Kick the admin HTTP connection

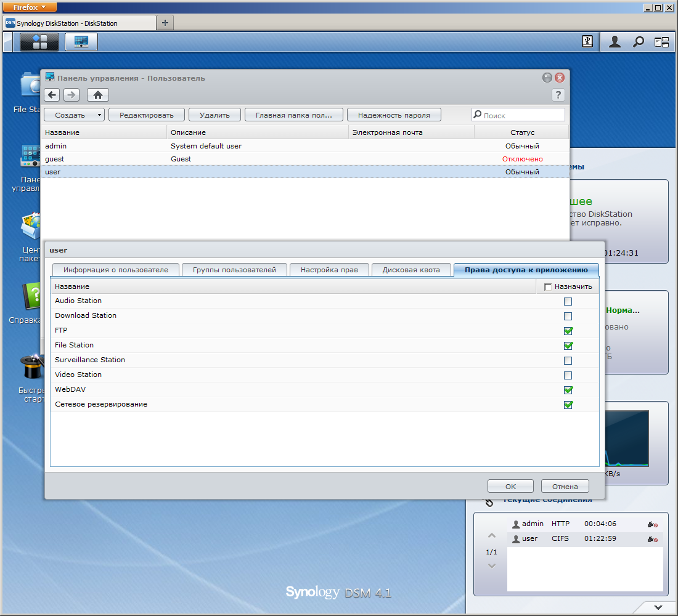click(653, 524)
